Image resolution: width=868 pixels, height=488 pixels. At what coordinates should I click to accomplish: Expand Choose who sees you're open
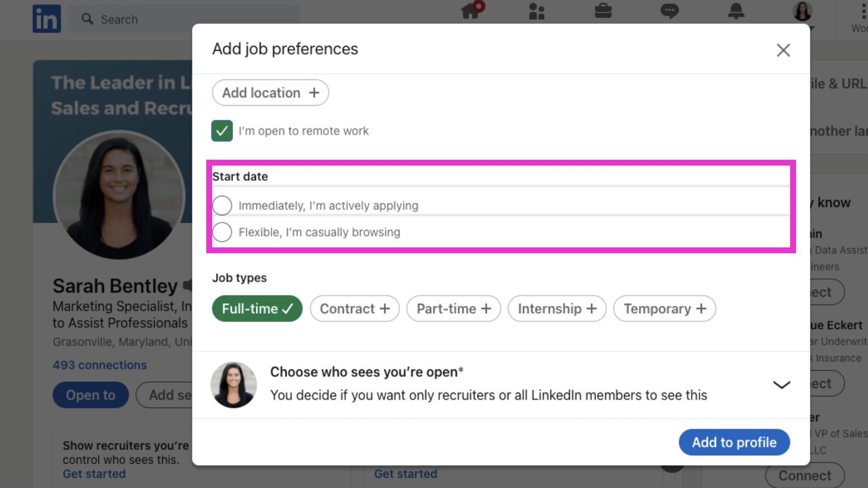point(781,385)
